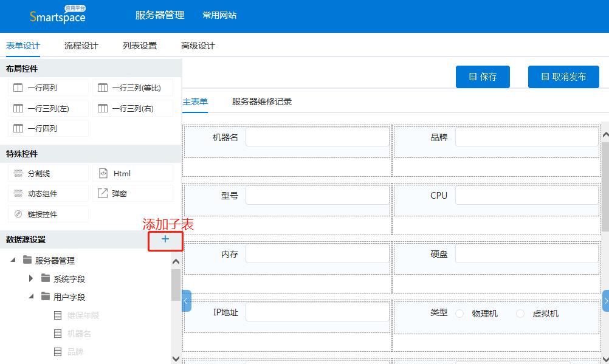Click the 品牌 input field on canvas
The image size is (609, 364).
pyautogui.click(x=527, y=137)
